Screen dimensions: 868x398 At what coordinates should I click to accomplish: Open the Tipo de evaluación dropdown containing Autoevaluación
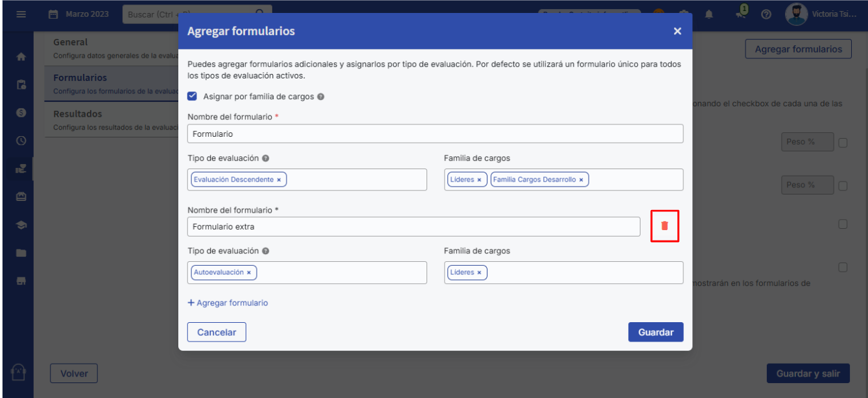(340, 272)
